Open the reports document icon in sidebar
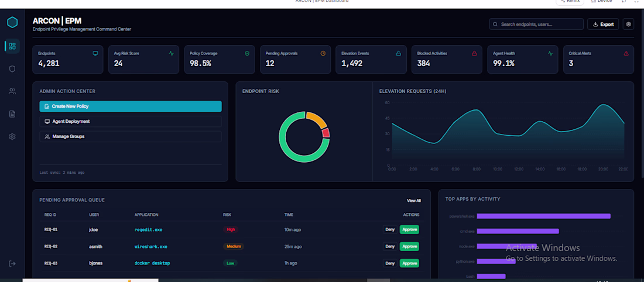 (12, 114)
